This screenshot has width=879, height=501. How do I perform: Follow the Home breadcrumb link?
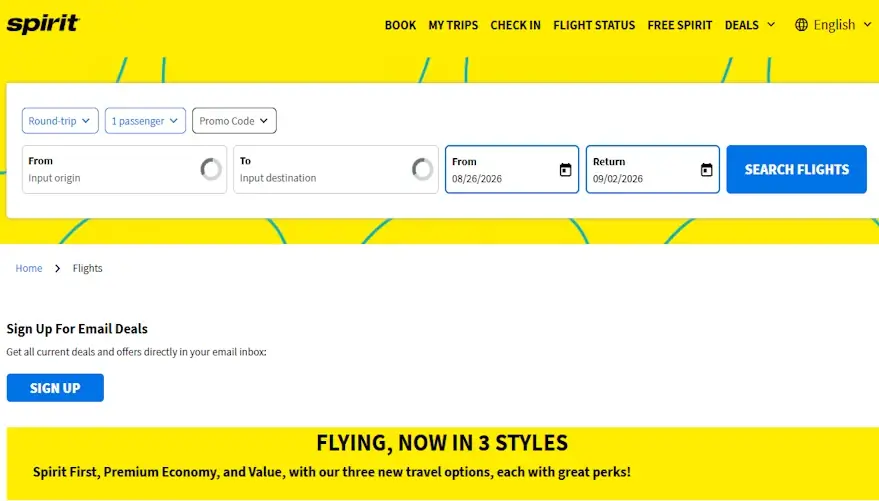click(x=29, y=268)
